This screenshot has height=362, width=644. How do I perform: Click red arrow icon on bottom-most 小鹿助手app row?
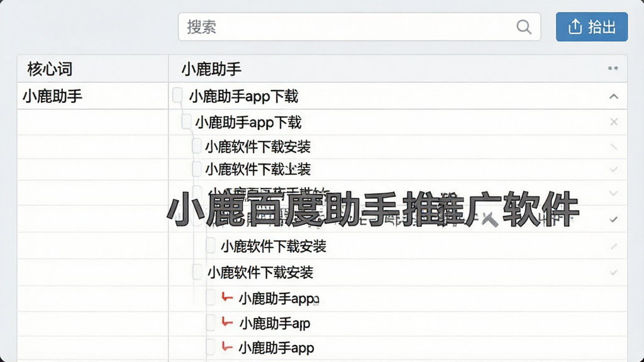tap(227, 346)
